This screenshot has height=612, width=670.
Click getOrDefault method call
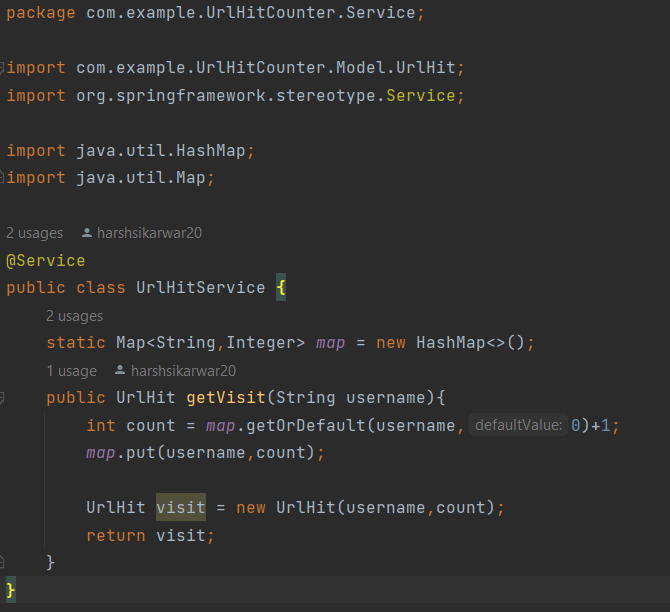[306, 426]
